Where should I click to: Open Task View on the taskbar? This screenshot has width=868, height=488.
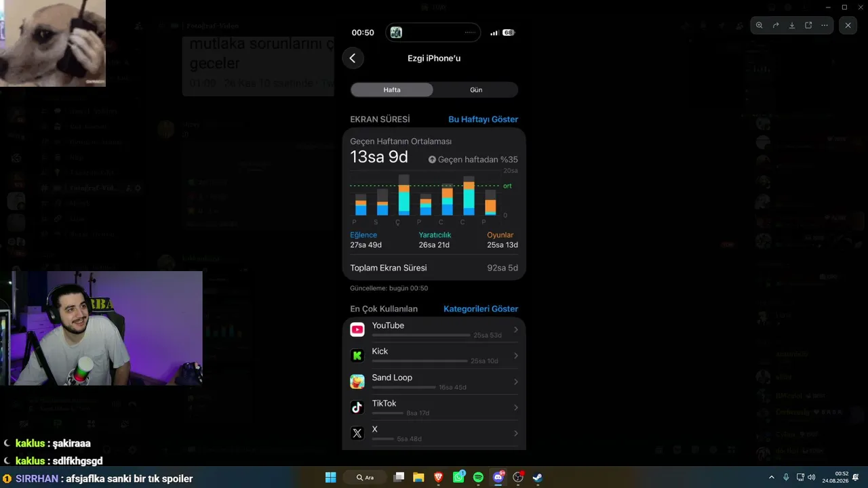(399, 477)
